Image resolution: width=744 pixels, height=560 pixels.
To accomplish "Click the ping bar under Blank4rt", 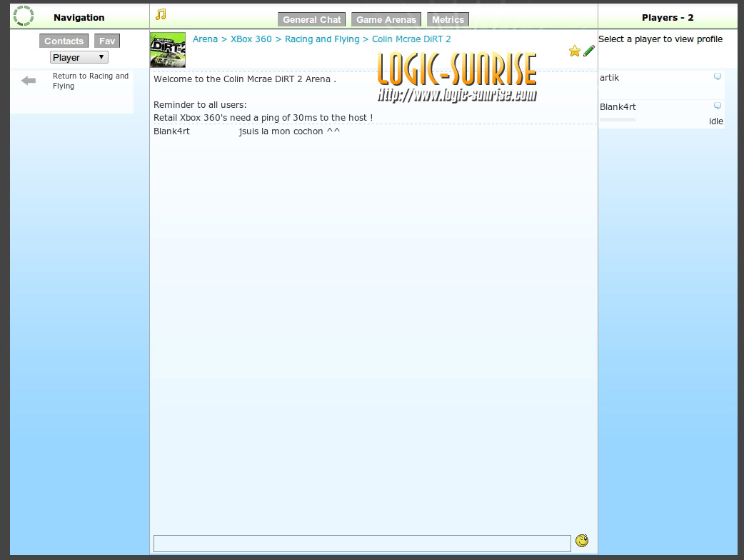I will [618, 119].
